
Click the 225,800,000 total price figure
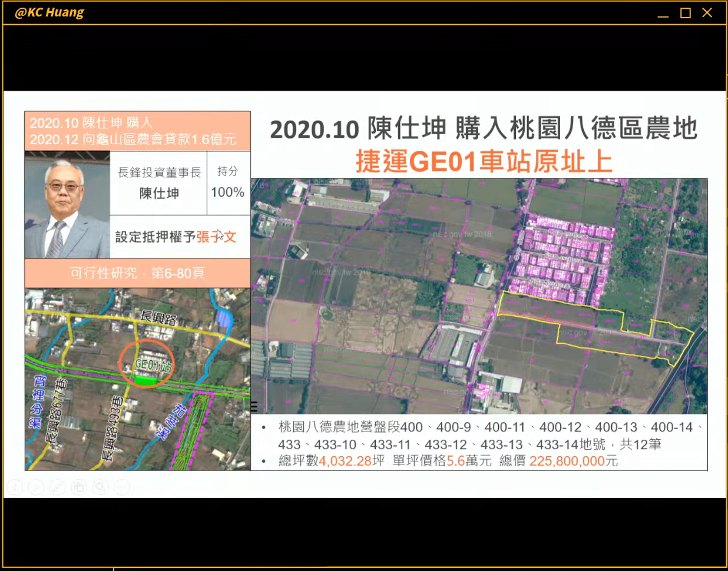tap(567, 461)
